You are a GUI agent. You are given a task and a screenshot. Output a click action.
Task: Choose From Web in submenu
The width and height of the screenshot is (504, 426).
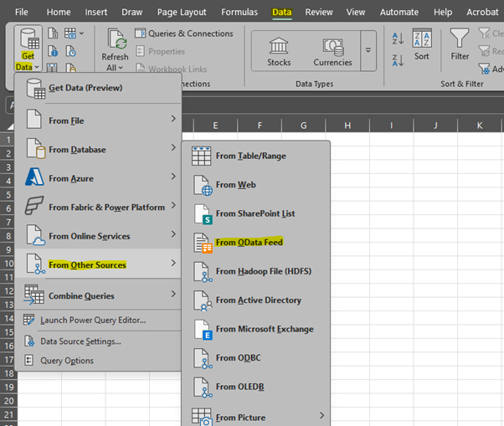pos(256,185)
